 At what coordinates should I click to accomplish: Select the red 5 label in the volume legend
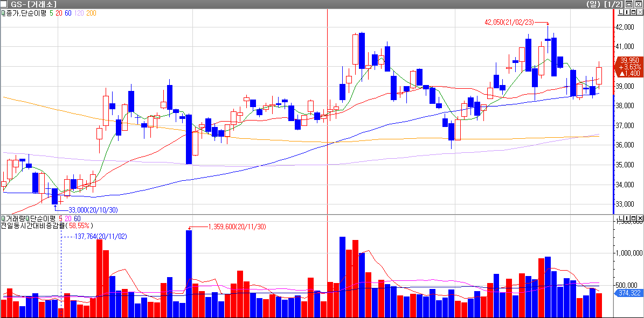coord(60,218)
